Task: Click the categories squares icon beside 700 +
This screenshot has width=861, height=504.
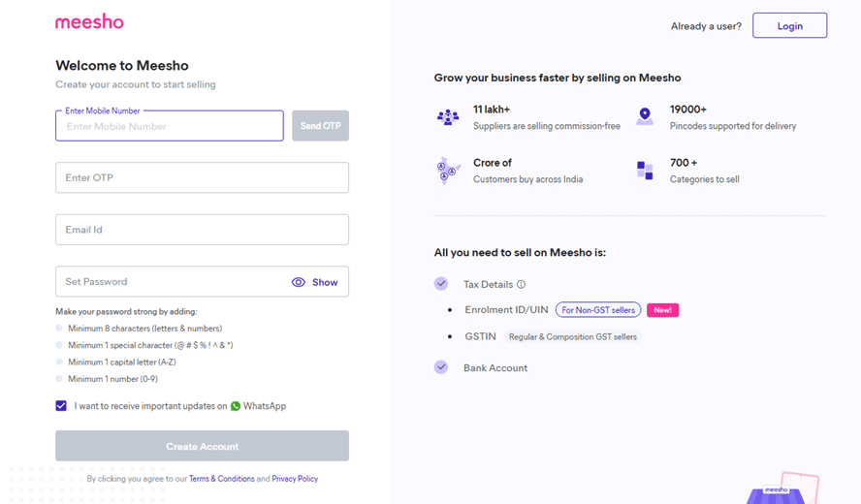Action: (645, 171)
